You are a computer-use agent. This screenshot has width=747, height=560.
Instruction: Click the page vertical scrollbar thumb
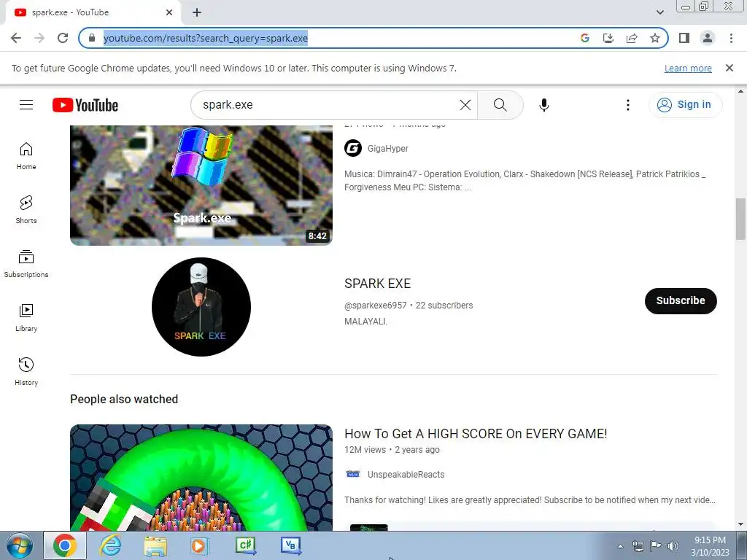click(x=740, y=219)
